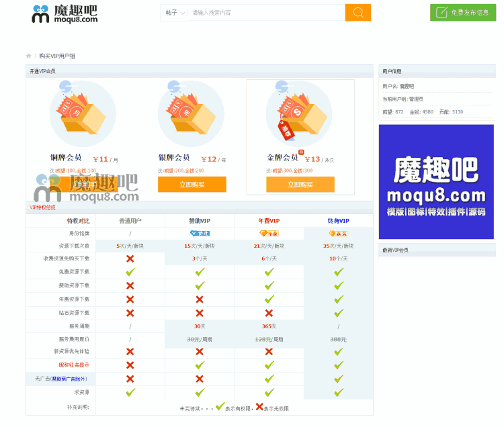504x429 pixels.
Task: Click the 用户名: 魔趣吧 info line
Action: [398, 86]
